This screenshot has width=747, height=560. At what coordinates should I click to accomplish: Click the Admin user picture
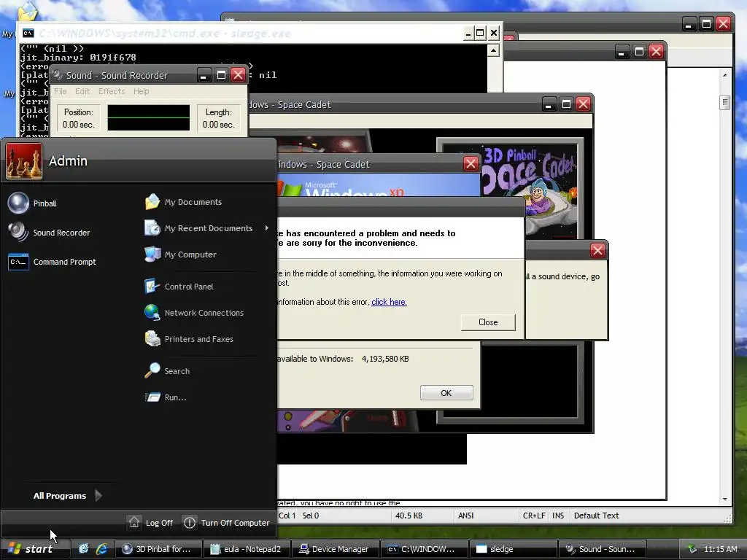24,161
